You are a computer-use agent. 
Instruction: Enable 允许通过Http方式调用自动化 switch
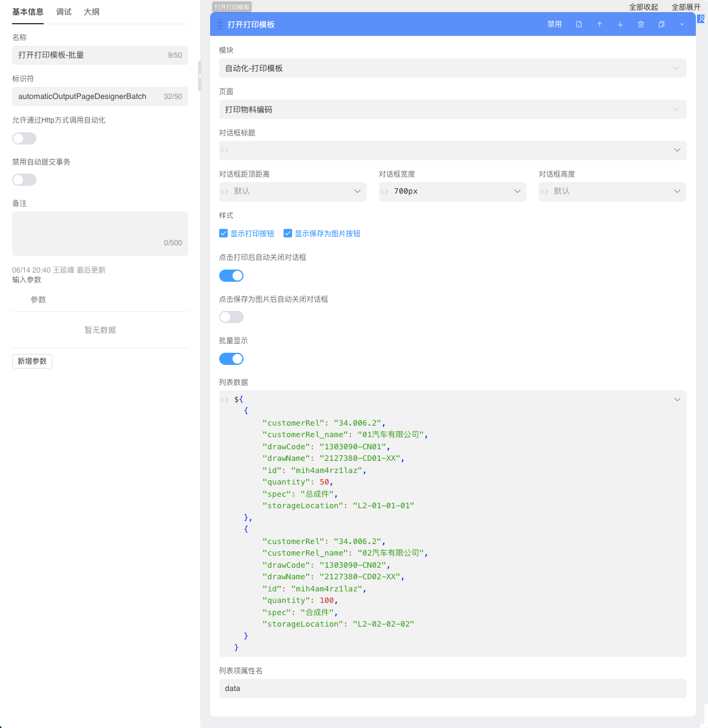tap(24, 138)
